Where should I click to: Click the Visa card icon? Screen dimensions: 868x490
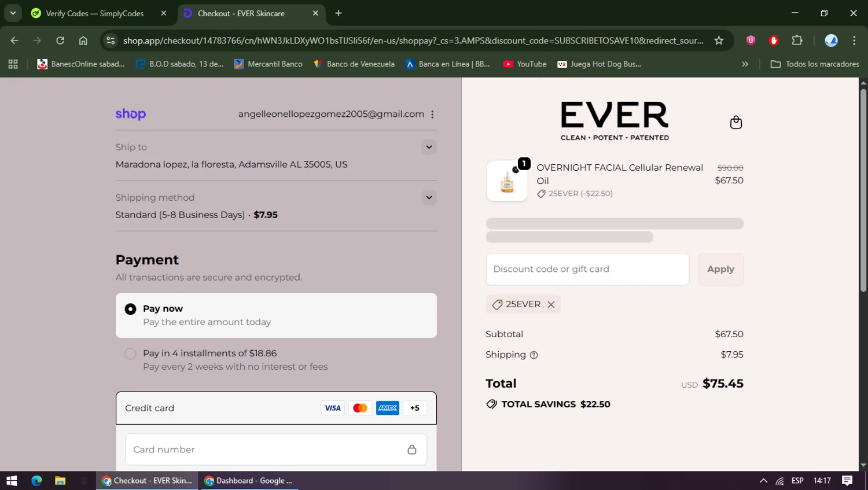click(332, 408)
